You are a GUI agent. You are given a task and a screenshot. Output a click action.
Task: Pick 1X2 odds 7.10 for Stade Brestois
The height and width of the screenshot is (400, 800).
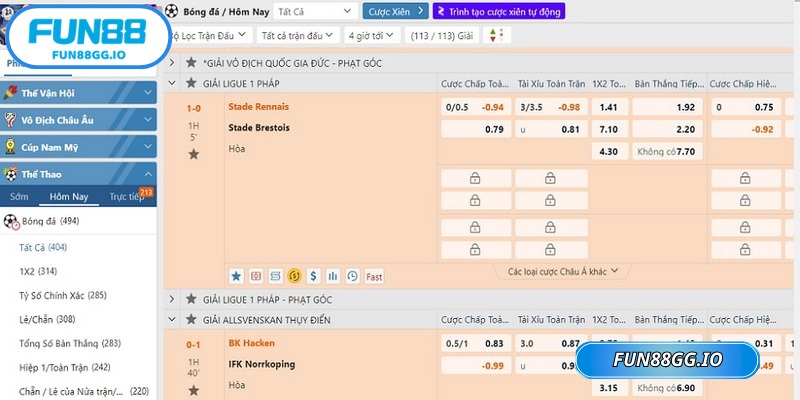(x=609, y=129)
